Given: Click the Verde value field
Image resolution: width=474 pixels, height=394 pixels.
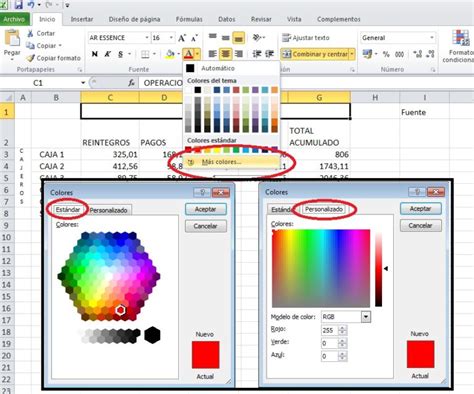Looking at the screenshot, I should [x=330, y=343].
